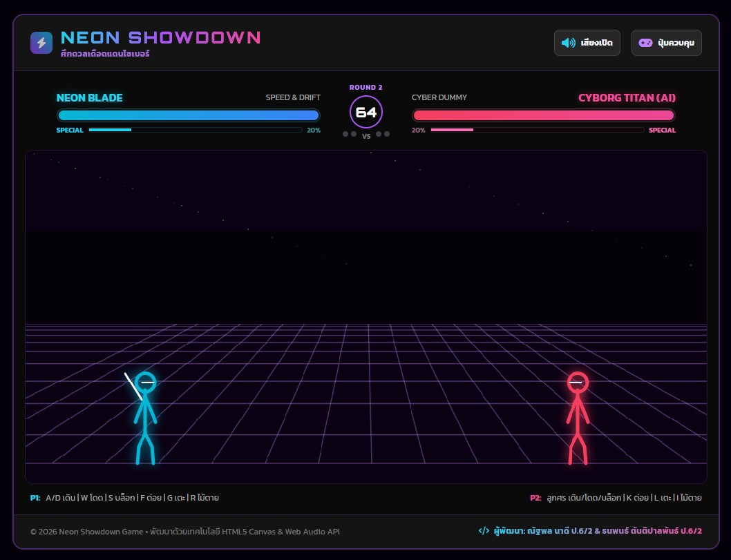Screen dimensions: 731x560
Task: Click the blue 20% special value
Action: coord(313,130)
